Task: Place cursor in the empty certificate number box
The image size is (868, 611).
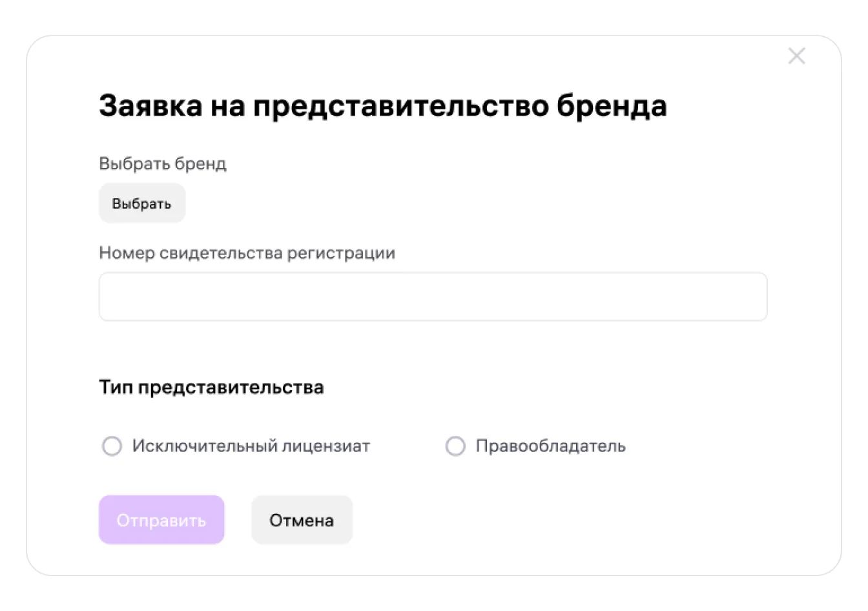Action: point(433,296)
